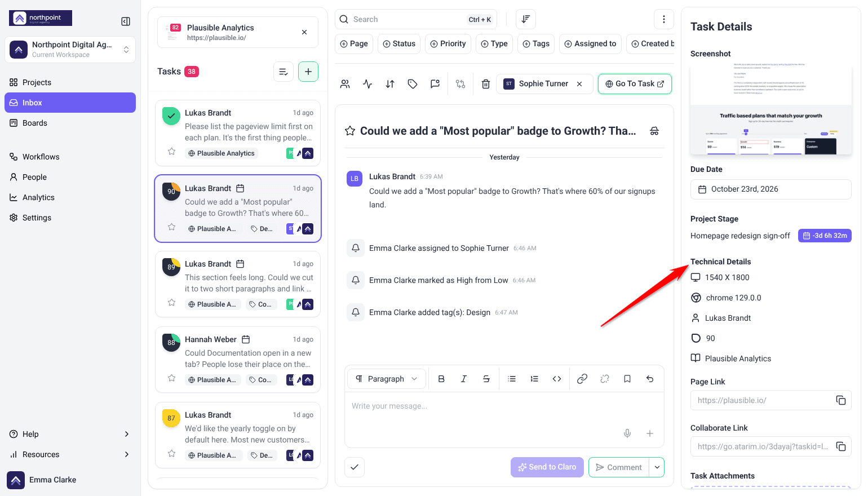Copy the Page Link URL
This screenshot has width=868, height=496.
(841, 400)
